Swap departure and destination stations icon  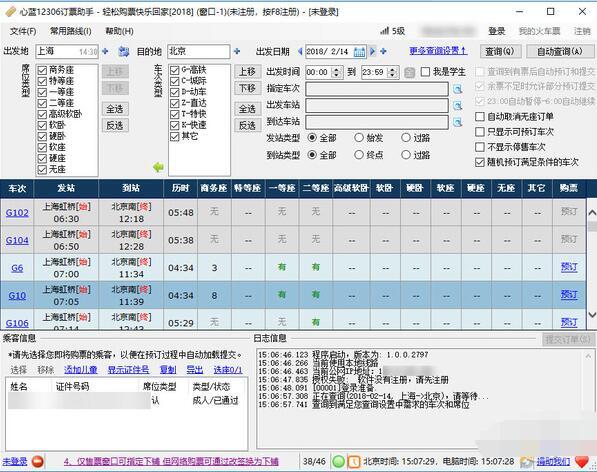pos(124,51)
